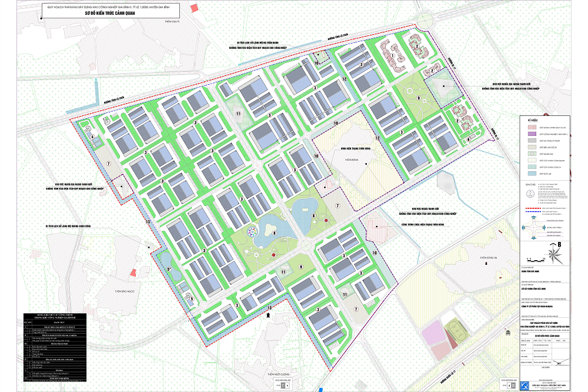
Task: Click the THÔN ĐỒNG HẠ village label
Action: click(x=489, y=258)
